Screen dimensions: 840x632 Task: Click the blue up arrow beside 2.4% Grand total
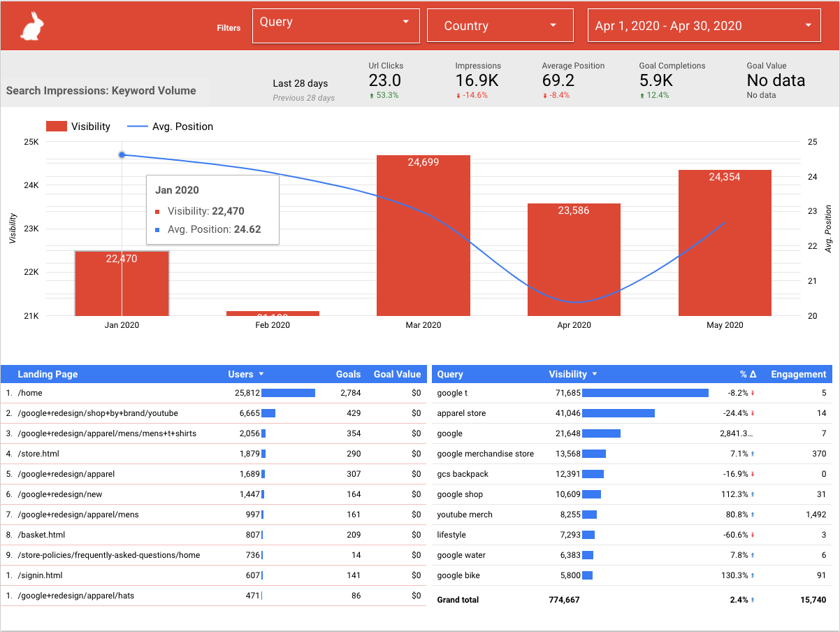(753, 599)
